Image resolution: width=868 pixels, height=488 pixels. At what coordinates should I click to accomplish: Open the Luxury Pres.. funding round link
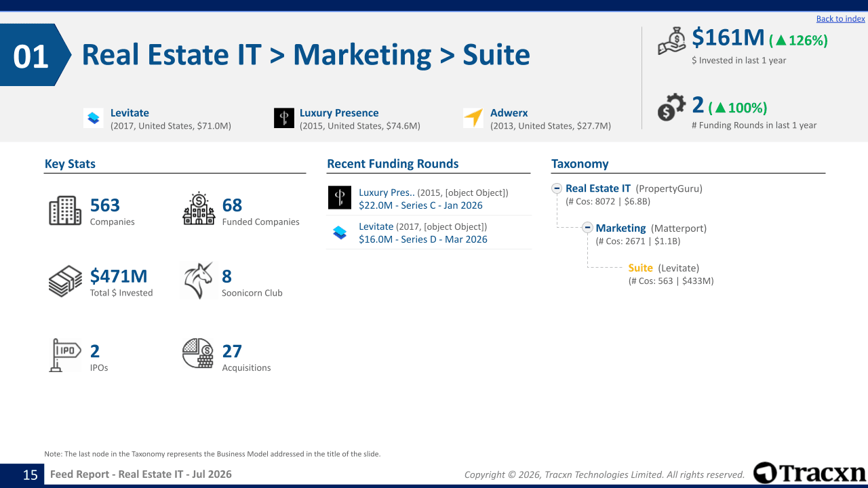coord(387,192)
